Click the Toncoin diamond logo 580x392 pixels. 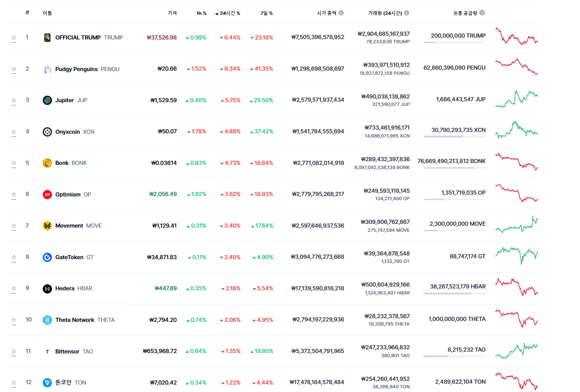47,383
